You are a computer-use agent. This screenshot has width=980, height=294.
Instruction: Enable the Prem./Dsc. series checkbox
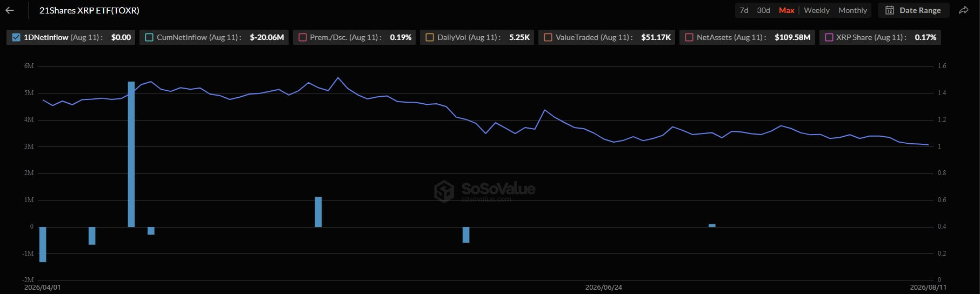click(x=303, y=37)
